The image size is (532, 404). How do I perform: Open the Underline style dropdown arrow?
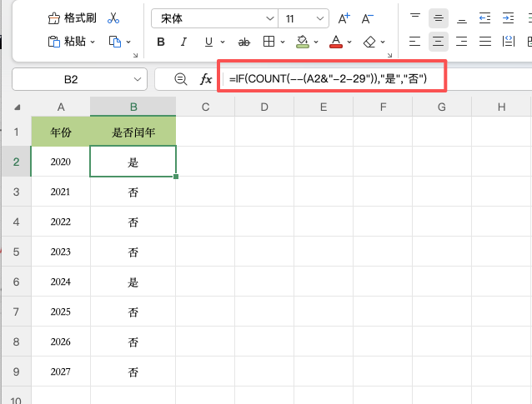223,42
